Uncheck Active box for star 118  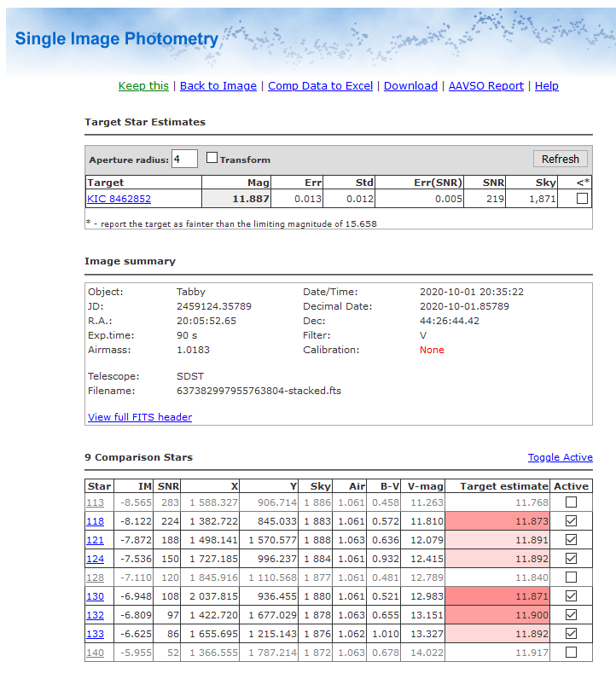(x=571, y=521)
